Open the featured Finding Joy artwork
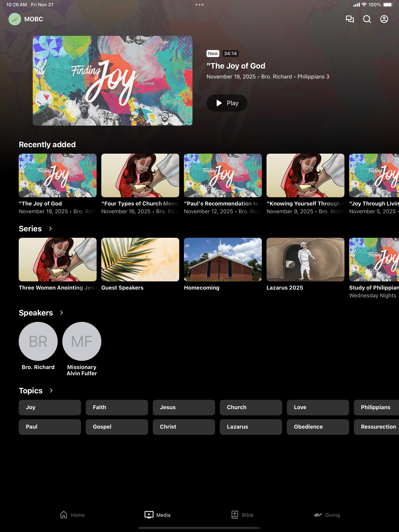The image size is (399, 532). click(112, 81)
